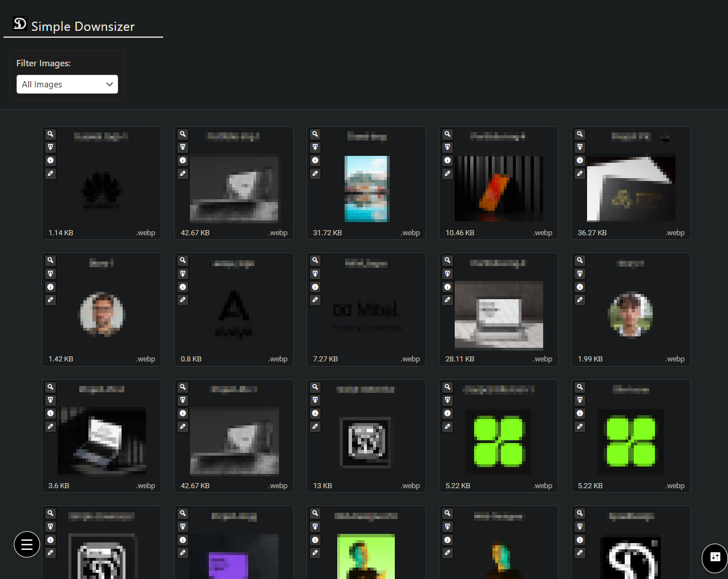Preview the 10.46 KB image with magnifier

(x=448, y=134)
